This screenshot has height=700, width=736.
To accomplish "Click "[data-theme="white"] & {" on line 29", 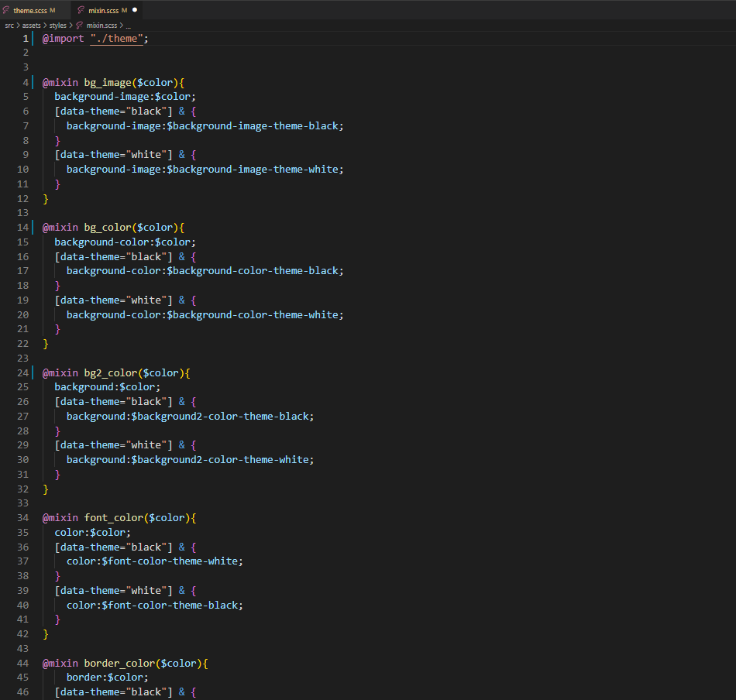I will pyautogui.click(x=126, y=445).
